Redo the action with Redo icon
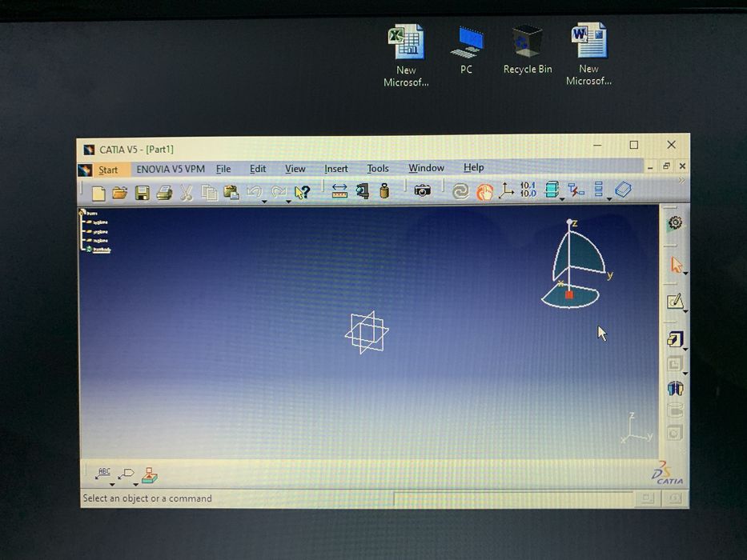 click(278, 192)
